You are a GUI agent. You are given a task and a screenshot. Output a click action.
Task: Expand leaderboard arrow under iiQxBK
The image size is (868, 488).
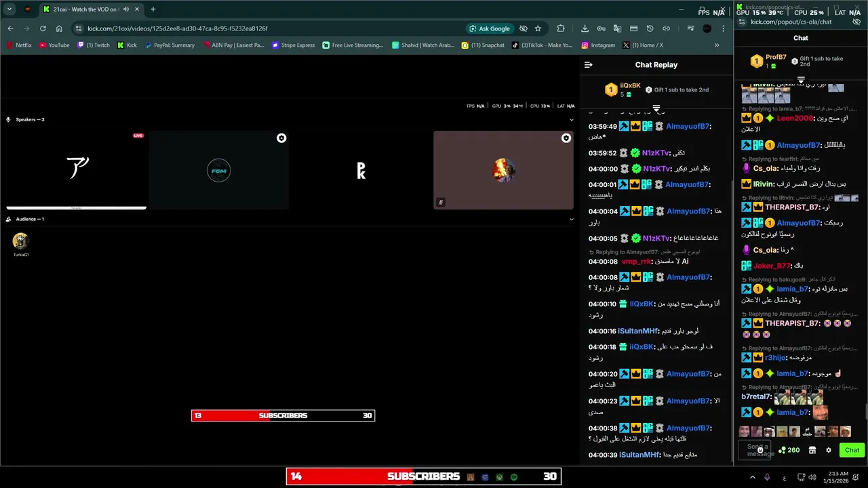pyautogui.click(x=656, y=109)
